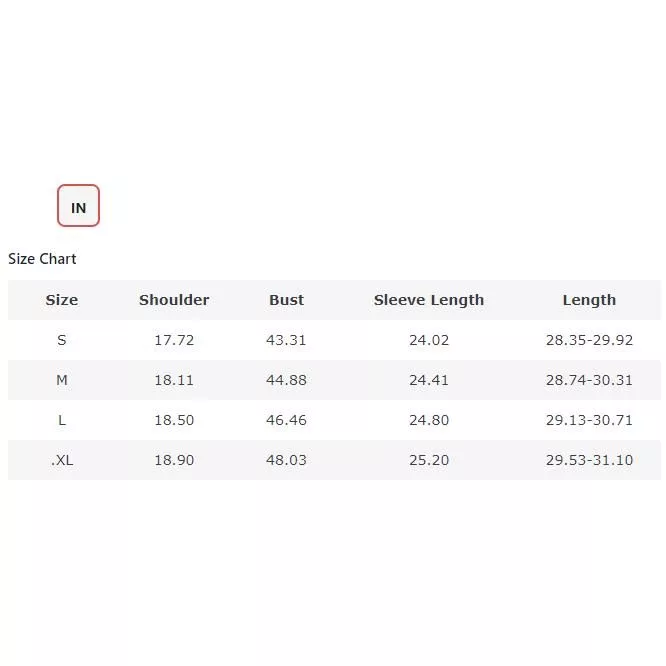Screen dimensions: 666x666
Task: Click sleeve length value 24.80
Action: 429,420
